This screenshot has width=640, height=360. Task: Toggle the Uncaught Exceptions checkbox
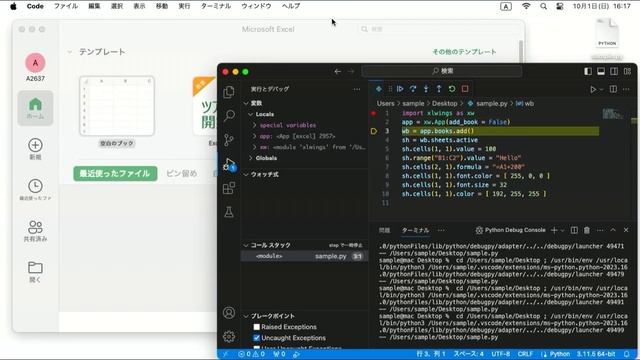click(x=256, y=338)
